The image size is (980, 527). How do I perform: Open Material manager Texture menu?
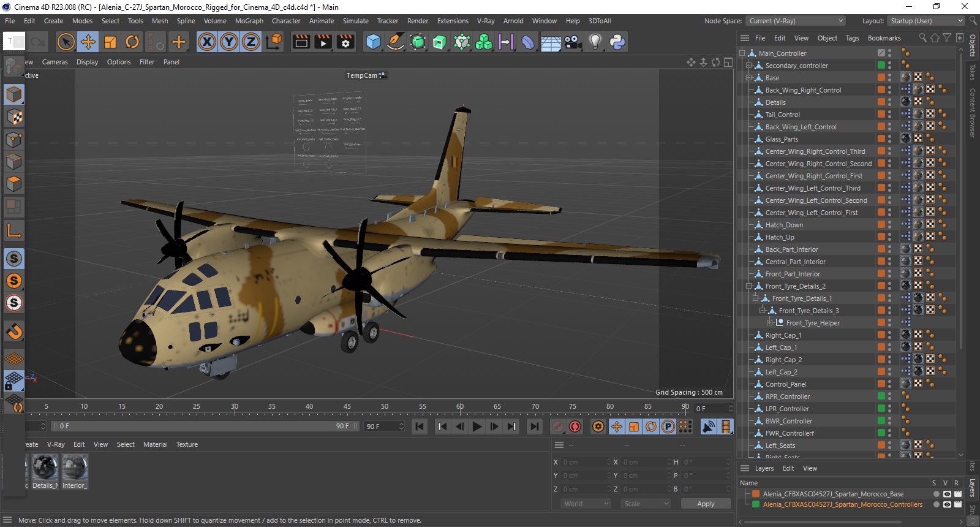tap(187, 444)
